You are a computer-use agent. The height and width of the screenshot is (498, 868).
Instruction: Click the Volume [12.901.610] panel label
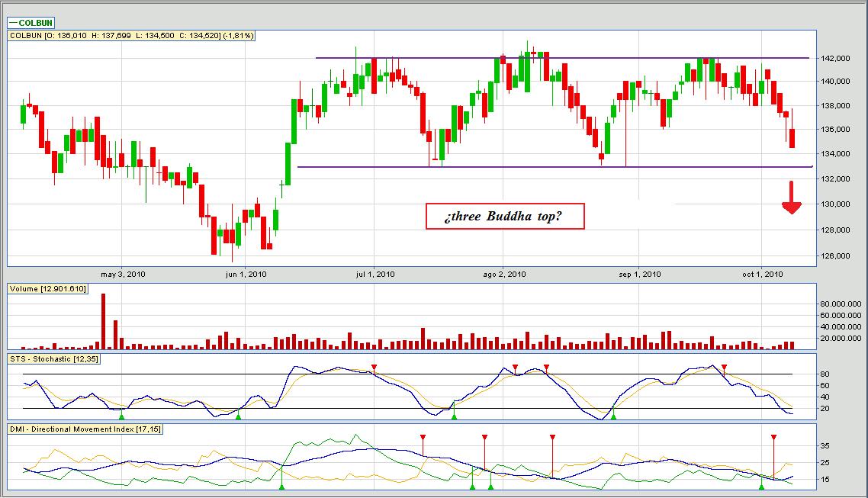(x=47, y=289)
